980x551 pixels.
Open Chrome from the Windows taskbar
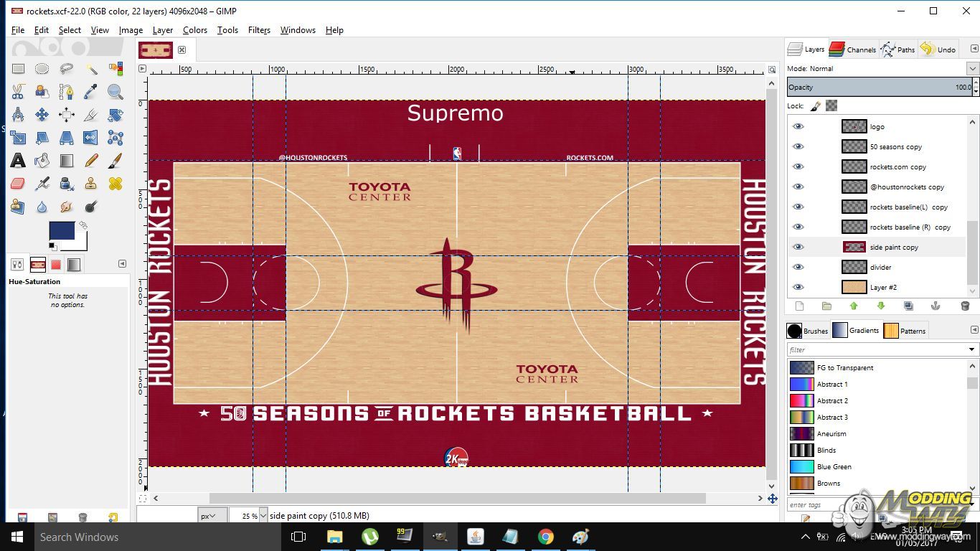tap(546, 537)
